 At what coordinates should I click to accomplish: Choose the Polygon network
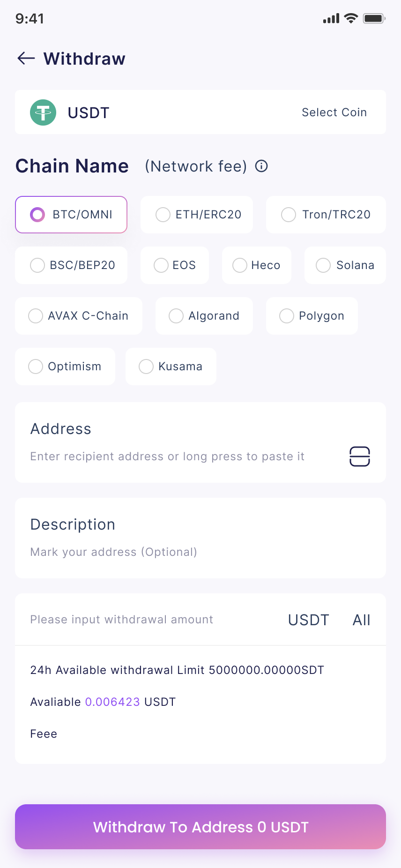click(x=312, y=316)
